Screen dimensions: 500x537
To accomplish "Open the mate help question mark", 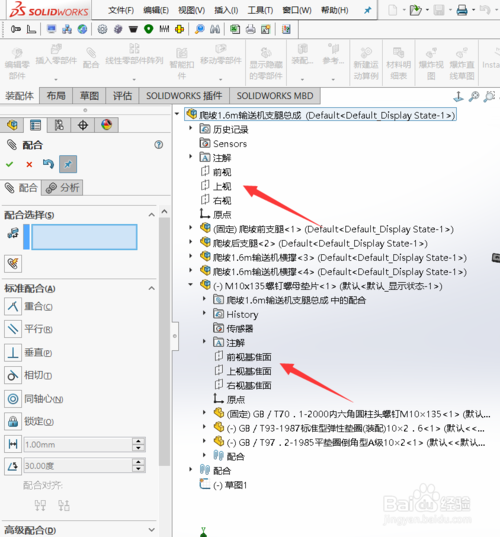I will pos(159,145).
